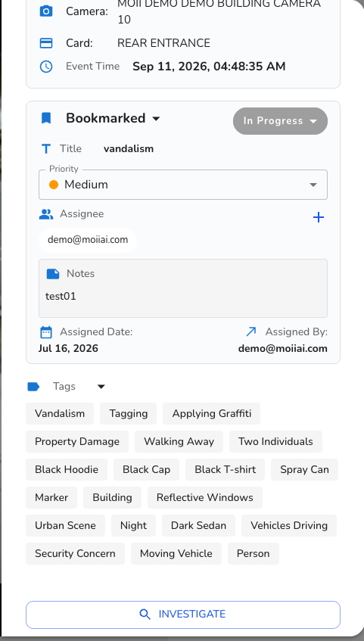Select the Dark Sedan tag
Screen dimensions: 364x641
point(198,525)
